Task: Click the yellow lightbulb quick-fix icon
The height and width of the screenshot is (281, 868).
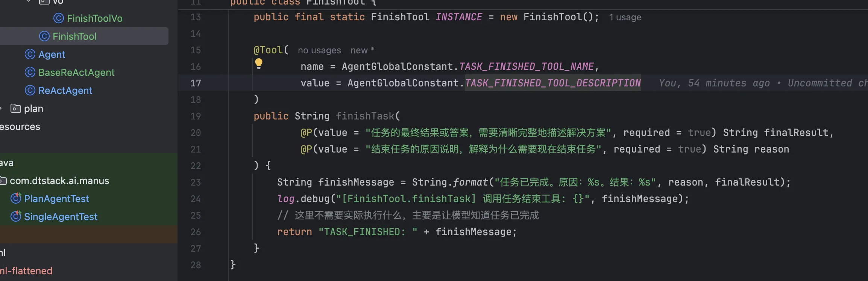Action: (259, 63)
